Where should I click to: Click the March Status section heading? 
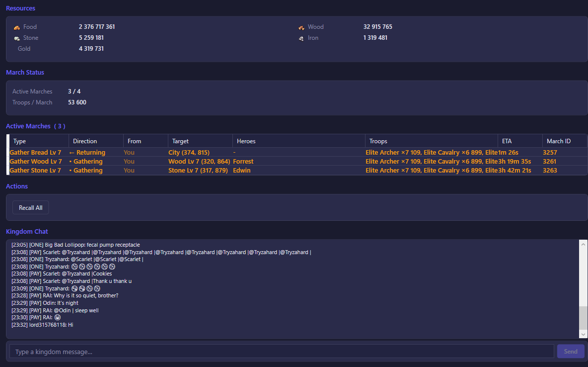click(x=25, y=73)
